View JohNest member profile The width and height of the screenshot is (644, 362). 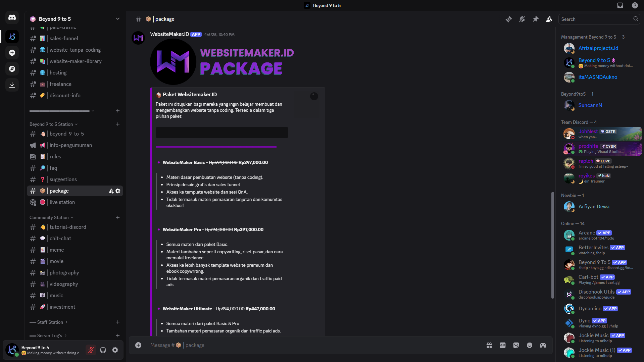point(601,134)
